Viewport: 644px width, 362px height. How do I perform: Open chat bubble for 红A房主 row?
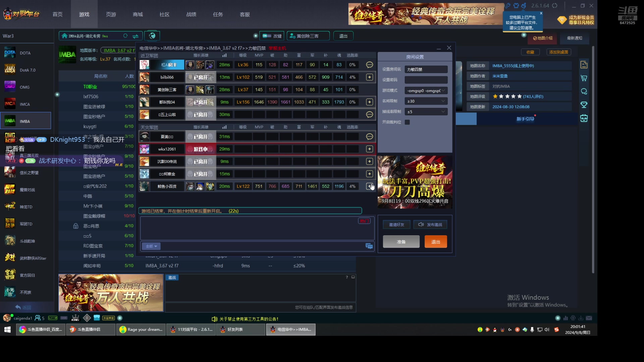(x=369, y=65)
